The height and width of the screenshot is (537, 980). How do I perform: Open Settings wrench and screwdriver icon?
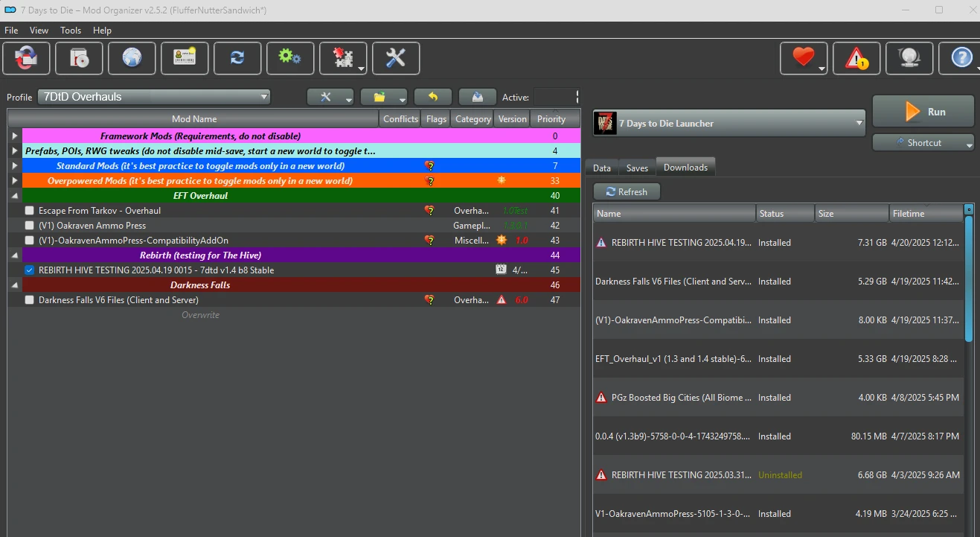[x=396, y=58]
